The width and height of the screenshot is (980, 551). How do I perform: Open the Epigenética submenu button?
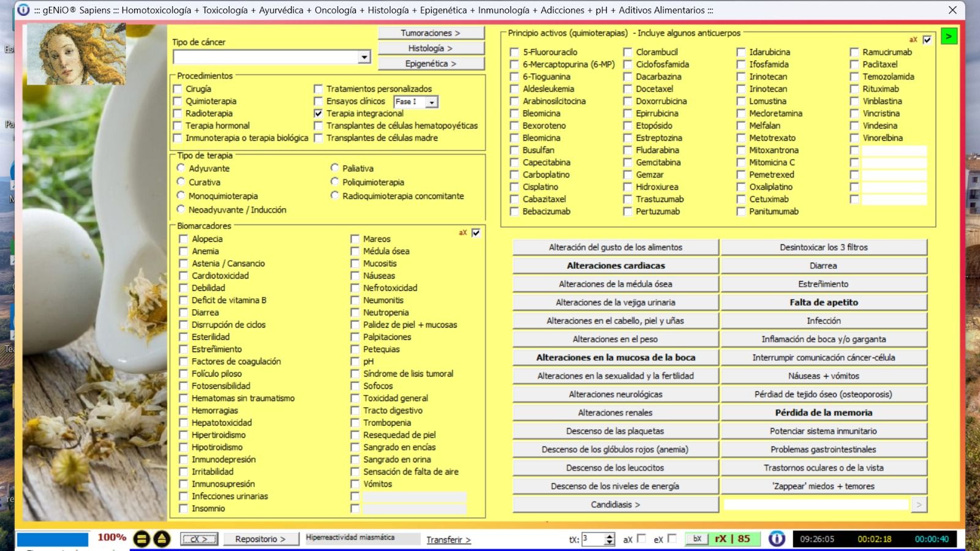431,64
